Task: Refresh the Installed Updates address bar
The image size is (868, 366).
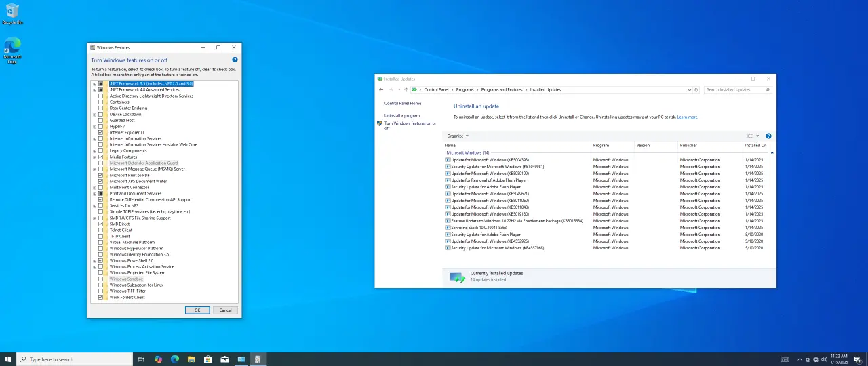Action: coord(696,89)
